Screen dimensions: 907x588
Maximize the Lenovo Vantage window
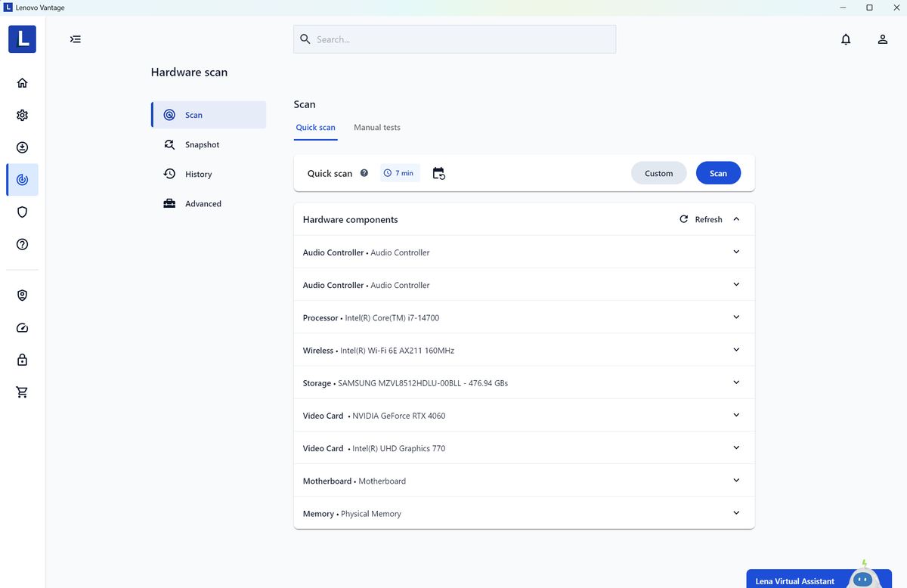coord(869,8)
